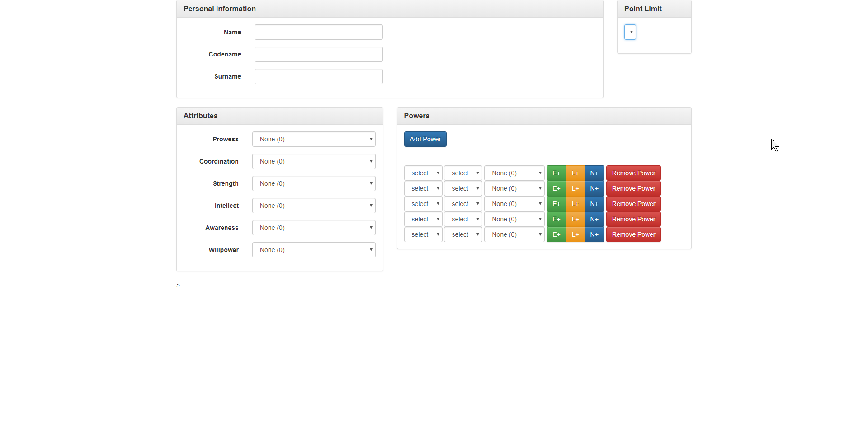This screenshot has height=440, width=868.
Task: Click the Surname text box
Action: point(318,76)
